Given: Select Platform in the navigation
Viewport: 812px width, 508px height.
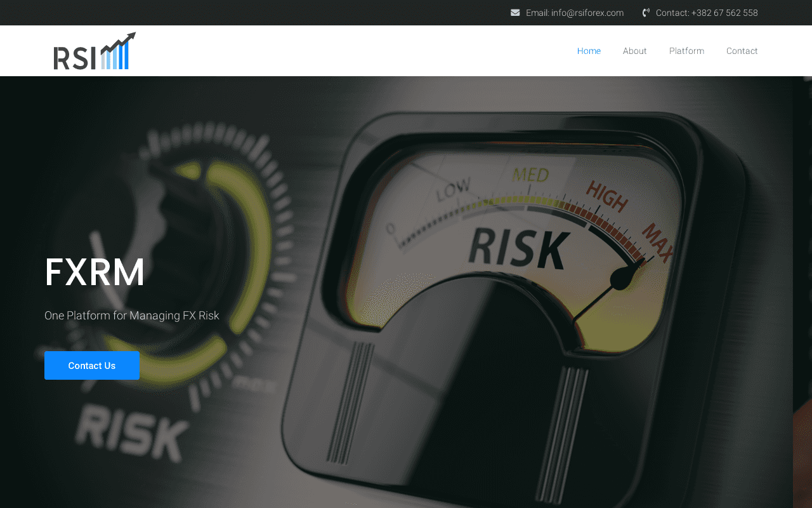Looking at the screenshot, I should coord(686,51).
